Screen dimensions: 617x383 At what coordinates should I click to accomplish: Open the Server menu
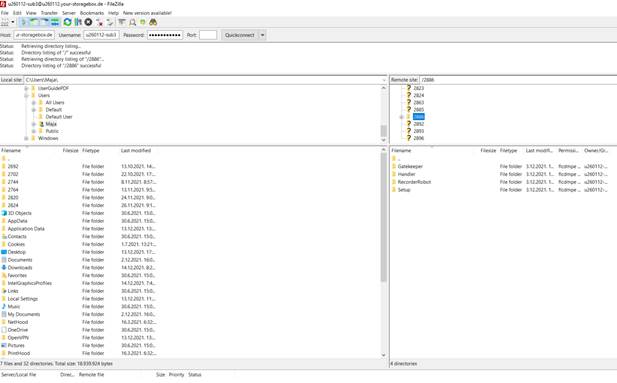[x=69, y=13]
